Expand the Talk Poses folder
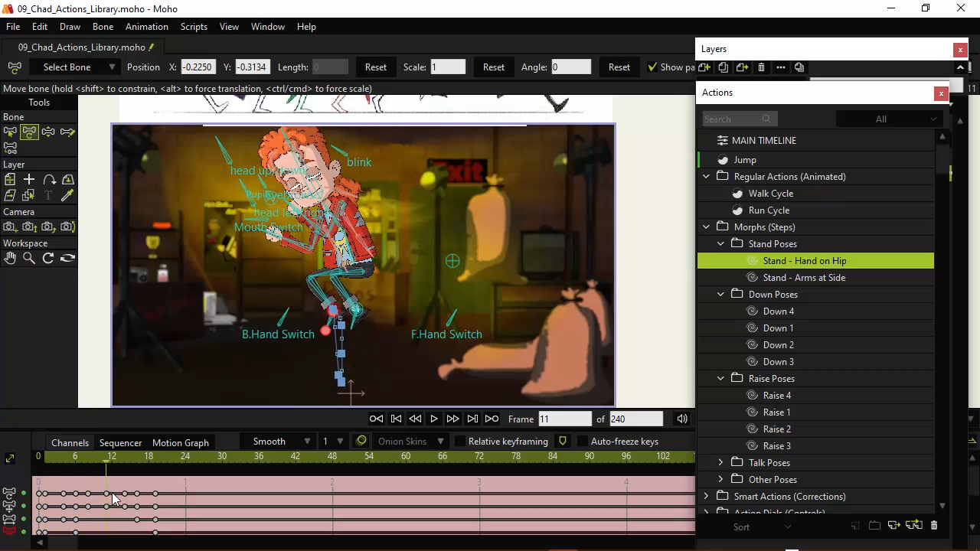The height and width of the screenshot is (551, 980). [x=720, y=462]
